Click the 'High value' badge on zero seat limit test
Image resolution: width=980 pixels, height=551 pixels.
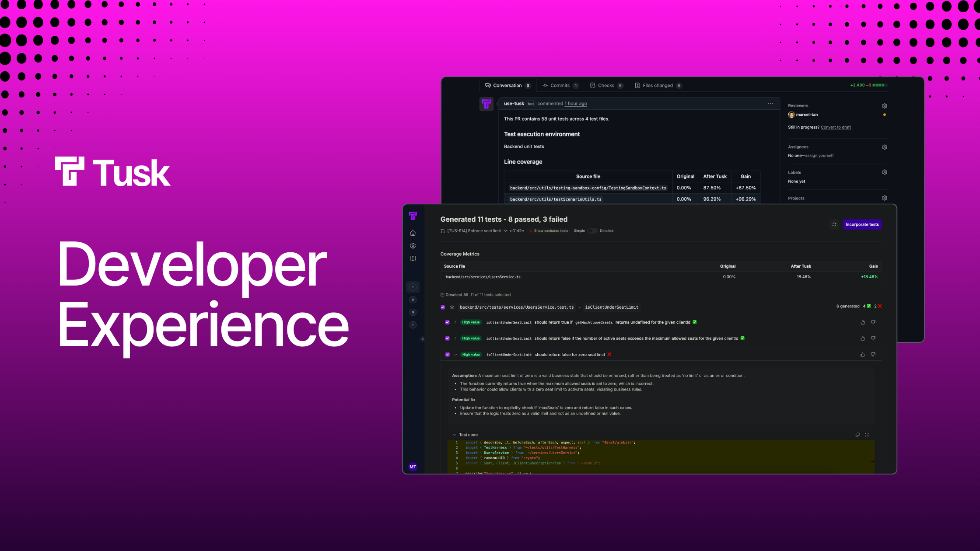coord(471,355)
